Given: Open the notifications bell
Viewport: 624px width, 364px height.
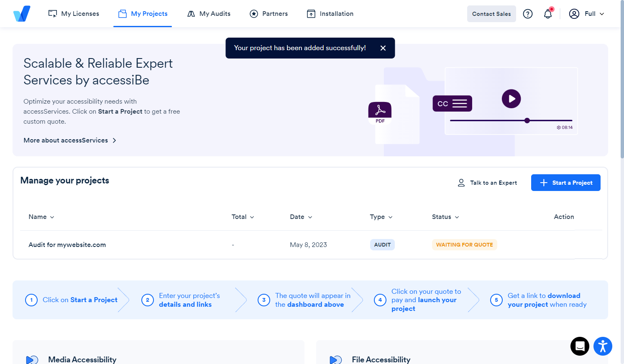Looking at the screenshot, I should tap(548, 14).
